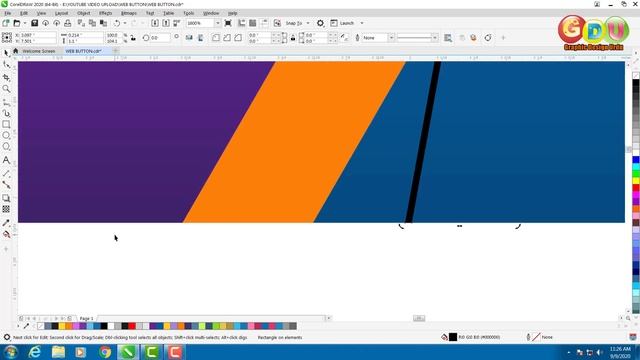Toggle mirror horizontally button
The height and width of the screenshot is (360, 640).
(x=189, y=38)
